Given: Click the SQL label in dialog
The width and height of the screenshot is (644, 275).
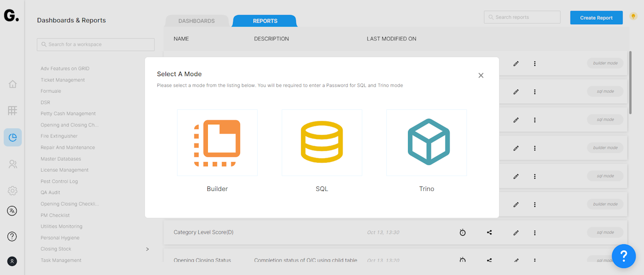Looking at the screenshot, I should [x=322, y=189].
